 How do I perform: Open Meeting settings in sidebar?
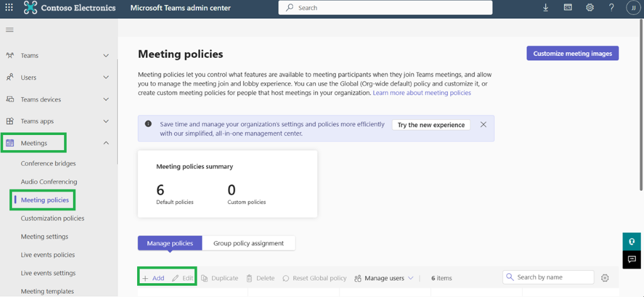point(45,236)
